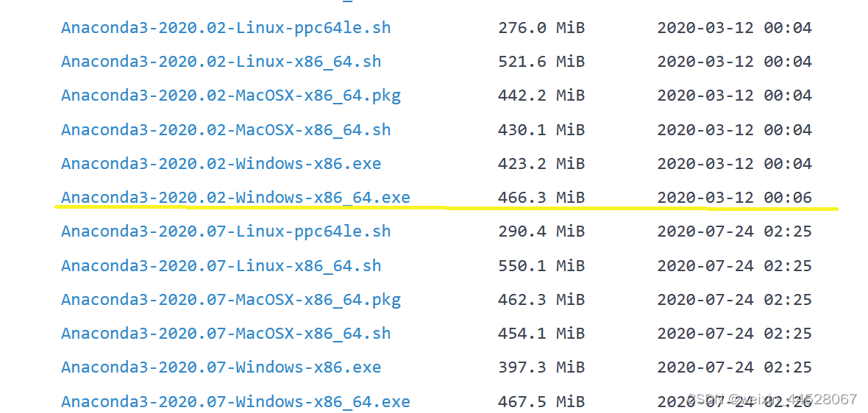Screen dimensions: 868x413
Task: Click date in Anaconda3-2020.07-Windows-x86.exe row
Action: (735, 367)
